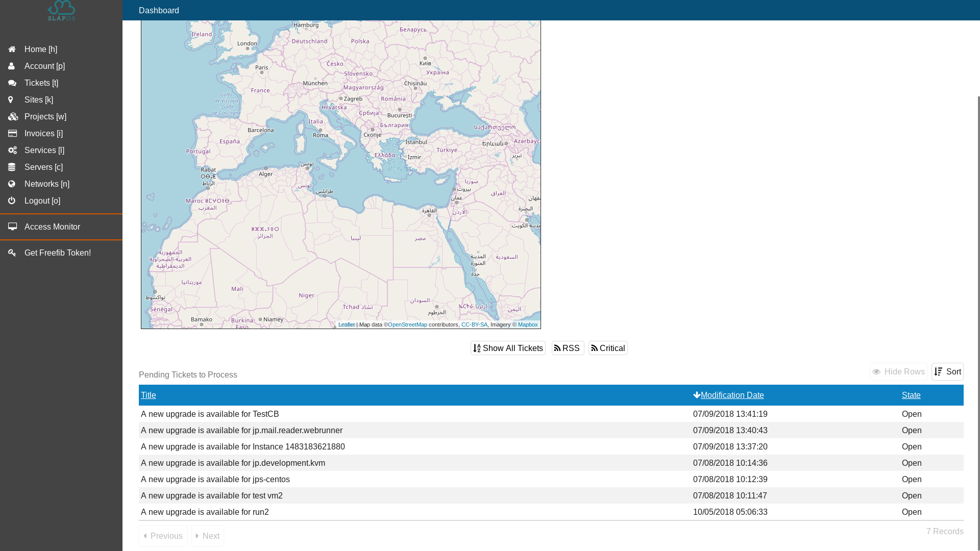Click Show All Tickets button
Viewport: 980px width, 551px height.
(x=508, y=348)
